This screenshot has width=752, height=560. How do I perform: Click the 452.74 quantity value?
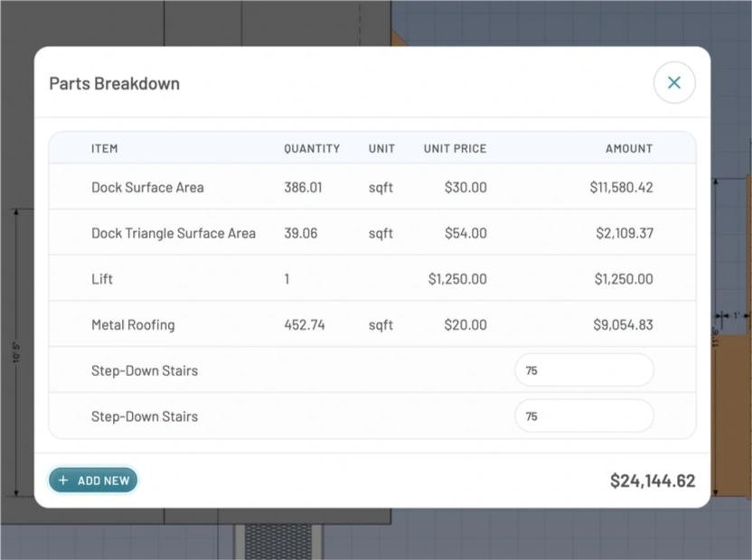coord(305,324)
